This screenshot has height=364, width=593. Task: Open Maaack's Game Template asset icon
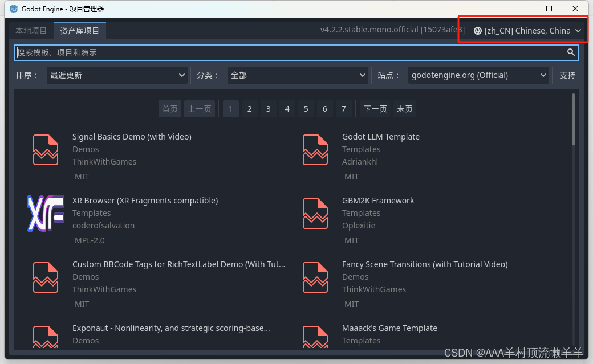[x=315, y=337]
